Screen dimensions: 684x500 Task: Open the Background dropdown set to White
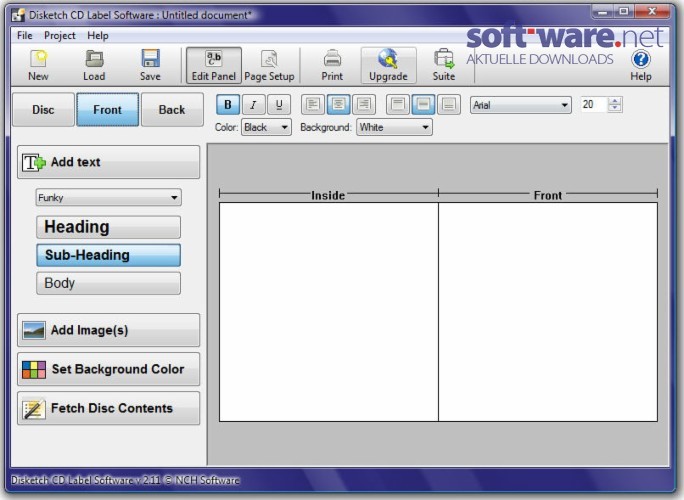[394, 127]
